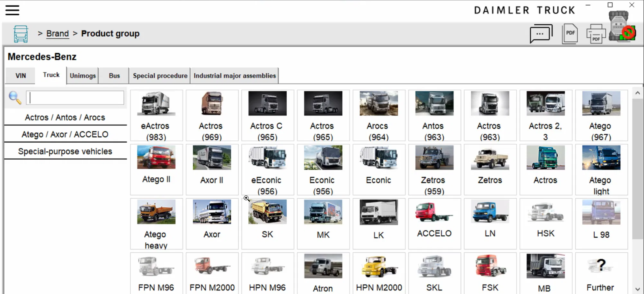The width and height of the screenshot is (644, 294).
Task: Pick the eEconic (956) tile
Action: click(268, 169)
